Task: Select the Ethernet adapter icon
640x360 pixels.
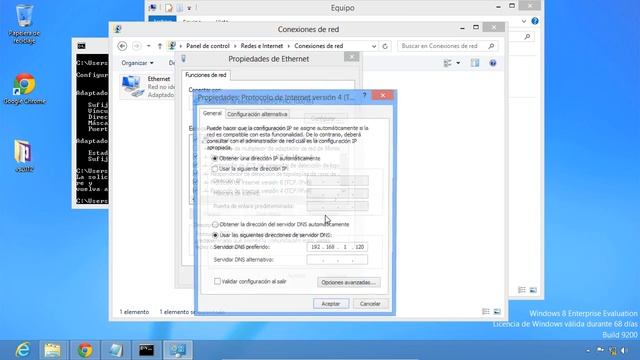Action: (133, 86)
